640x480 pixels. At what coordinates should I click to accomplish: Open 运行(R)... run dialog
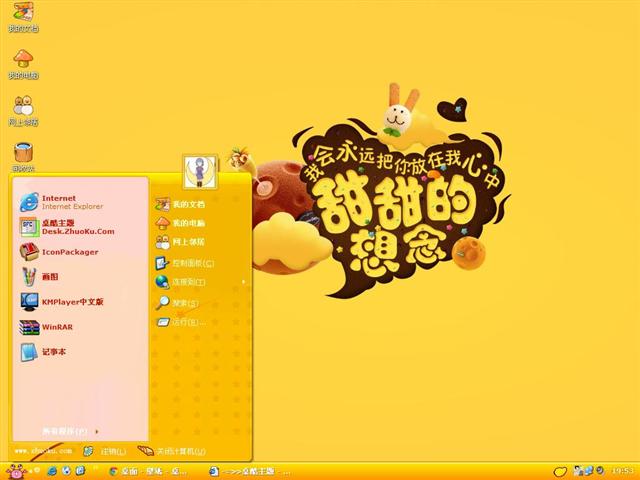180,322
